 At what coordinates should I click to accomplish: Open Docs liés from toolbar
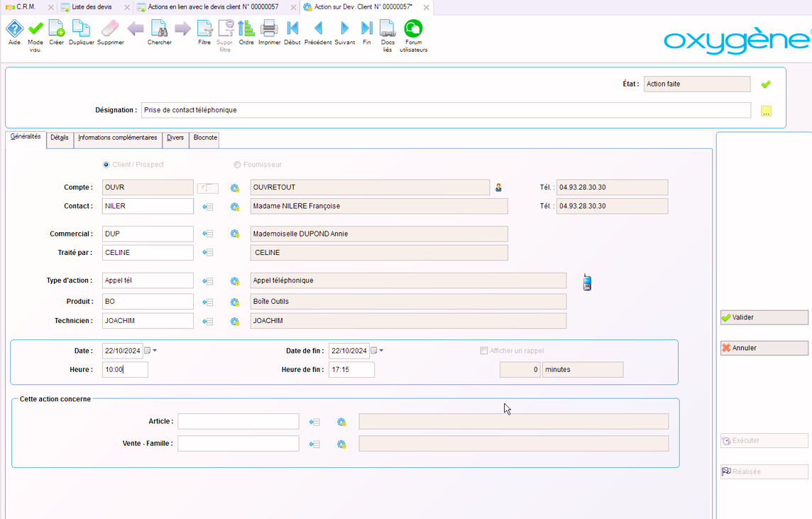(388, 29)
